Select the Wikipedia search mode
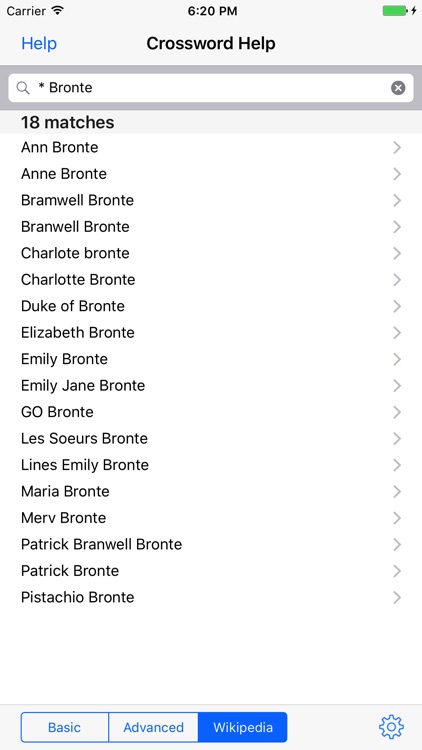The image size is (422, 750). [243, 727]
